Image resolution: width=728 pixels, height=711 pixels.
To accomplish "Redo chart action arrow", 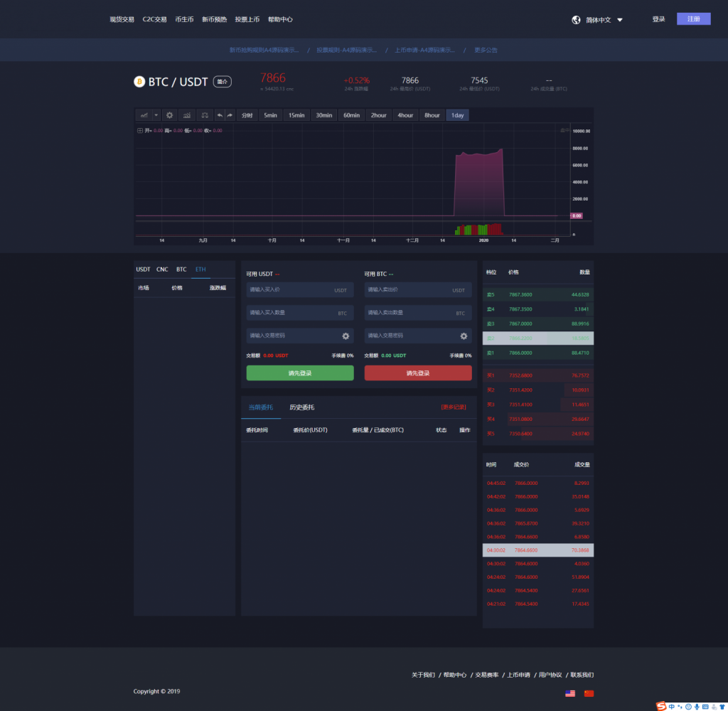I will [x=230, y=115].
